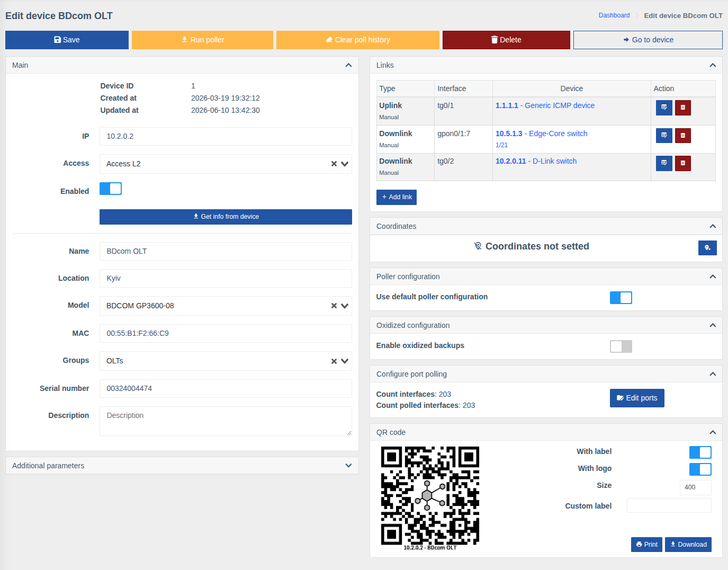Edit the Downlink tg0/2 link
The height and width of the screenshot is (570, 728).
(x=664, y=163)
